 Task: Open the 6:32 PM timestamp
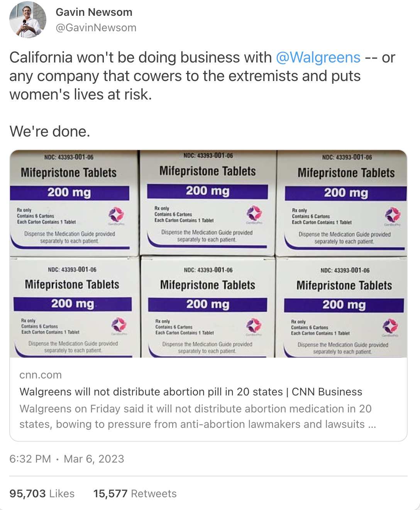[x=30, y=459]
